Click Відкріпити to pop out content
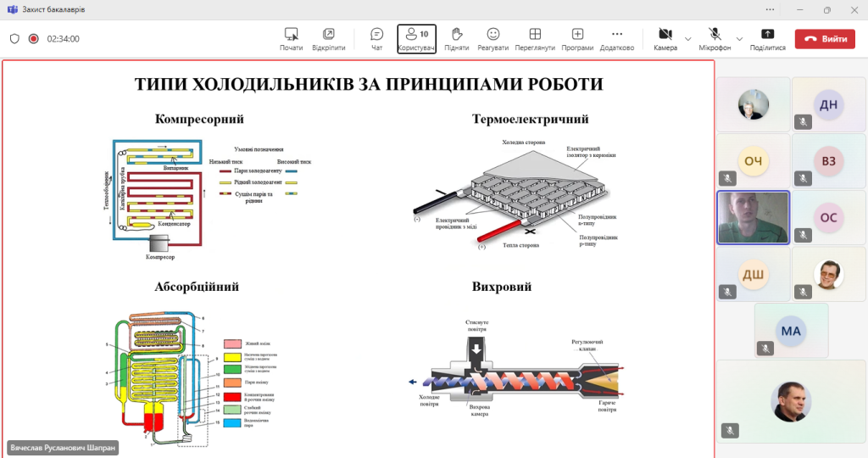Screen dimensions: 868x458 [x=328, y=38]
